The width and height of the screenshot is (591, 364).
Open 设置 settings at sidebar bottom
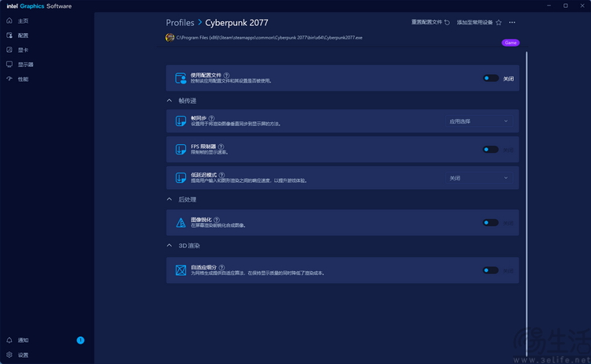point(17,355)
